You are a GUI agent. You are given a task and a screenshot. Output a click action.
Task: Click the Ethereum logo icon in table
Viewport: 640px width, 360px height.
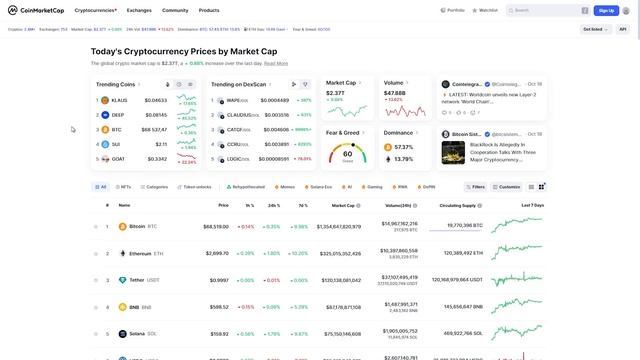click(122, 253)
